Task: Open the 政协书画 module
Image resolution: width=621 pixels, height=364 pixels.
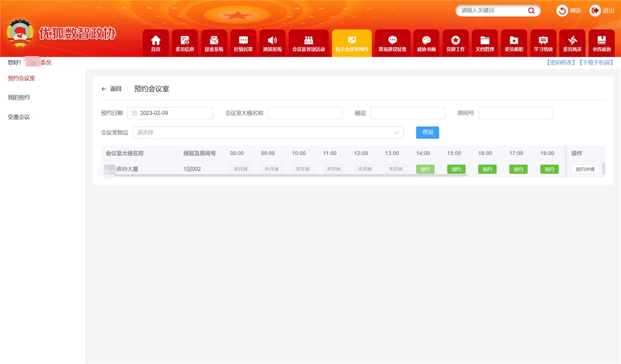Action: click(x=426, y=42)
